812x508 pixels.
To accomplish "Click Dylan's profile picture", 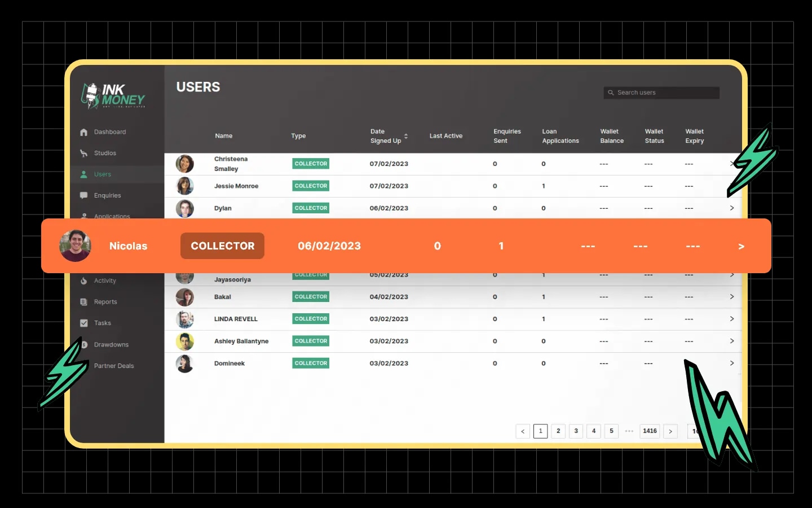I will pyautogui.click(x=184, y=208).
